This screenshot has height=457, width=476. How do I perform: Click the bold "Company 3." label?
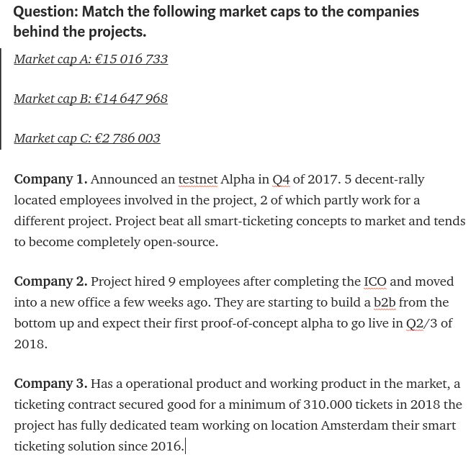pos(50,384)
